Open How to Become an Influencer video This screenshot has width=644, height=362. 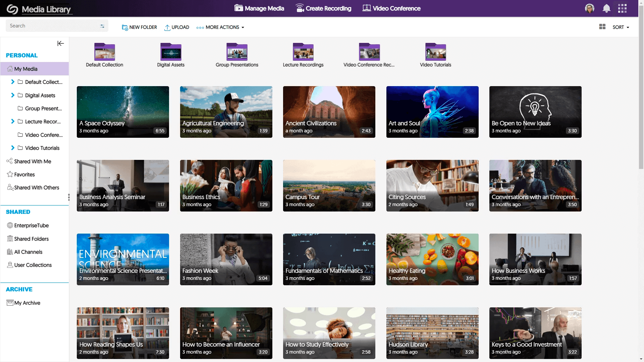coord(226,333)
